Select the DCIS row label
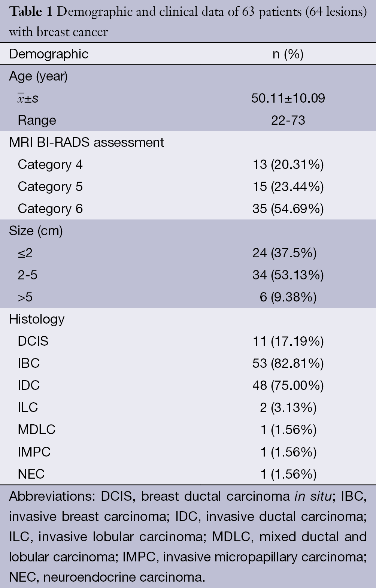Screen dimensions: 376x588 click(x=33, y=341)
